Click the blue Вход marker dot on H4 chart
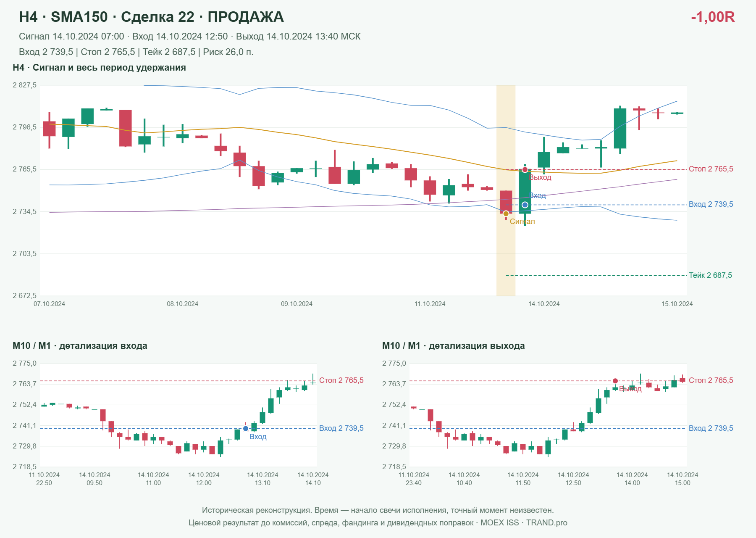The image size is (756, 538). coord(525,205)
